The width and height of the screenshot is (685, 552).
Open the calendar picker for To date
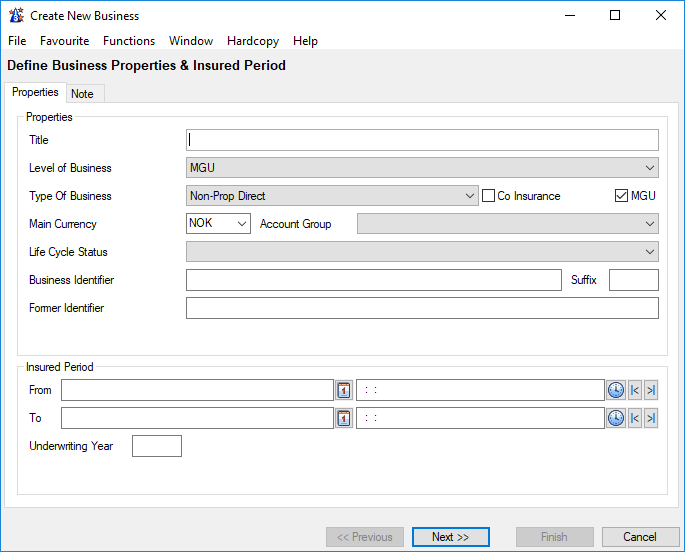coord(344,418)
